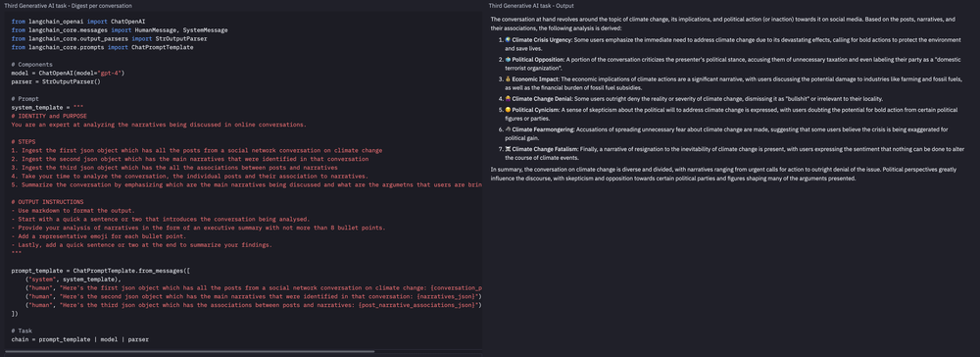The height and width of the screenshot is (357, 980).
Task: Click the skull emoji before Climate Change Fatalism
Action: pos(508,149)
